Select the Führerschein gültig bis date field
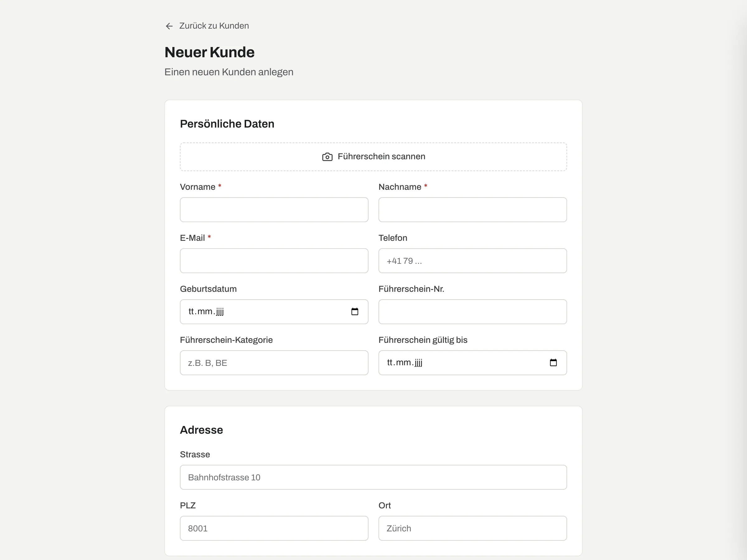Image resolution: width=747 pixels, height=560 pixels. pyautogui.click(x=472, y=362)
